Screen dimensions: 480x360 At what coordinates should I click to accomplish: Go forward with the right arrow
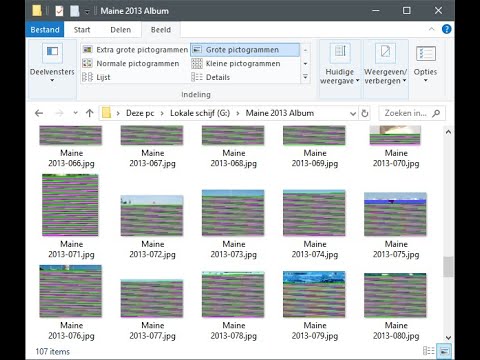click(59, 113)
